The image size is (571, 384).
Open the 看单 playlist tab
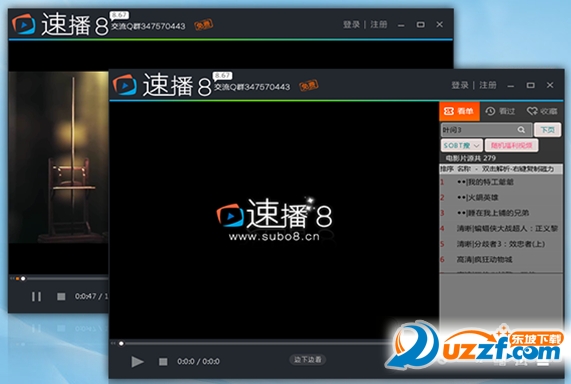coord(459,111)
